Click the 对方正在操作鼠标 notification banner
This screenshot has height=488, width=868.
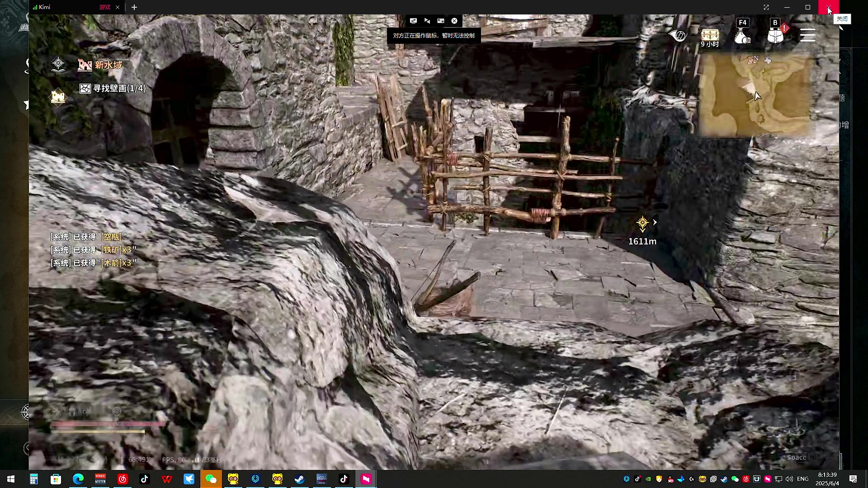tap(434, 36)
